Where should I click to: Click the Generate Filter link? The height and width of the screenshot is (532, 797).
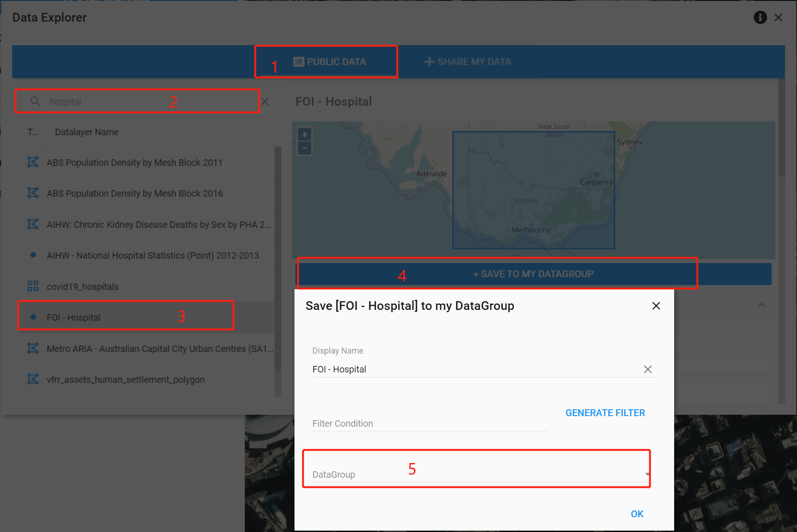(x=605, y=412)
